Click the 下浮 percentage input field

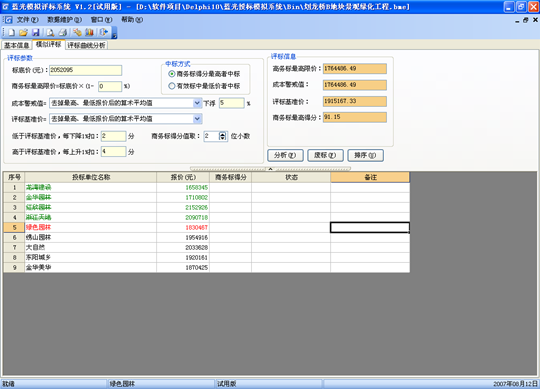click(231, 103)
